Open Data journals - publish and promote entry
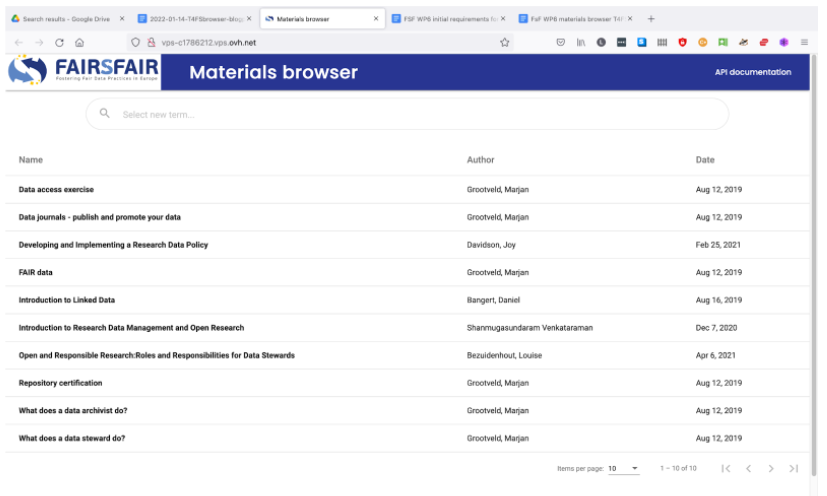Image resolution: width=827 pixels, height=496 pixels. click(100, 217)
